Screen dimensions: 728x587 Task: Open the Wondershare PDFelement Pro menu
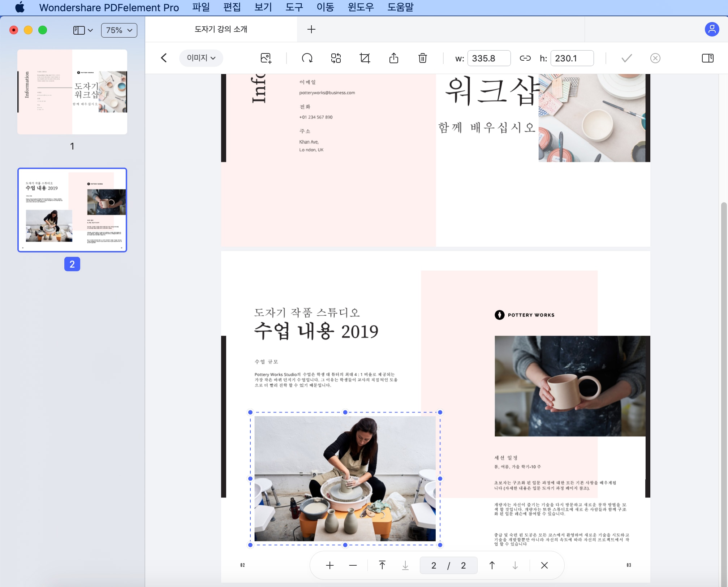click(109, 7)
